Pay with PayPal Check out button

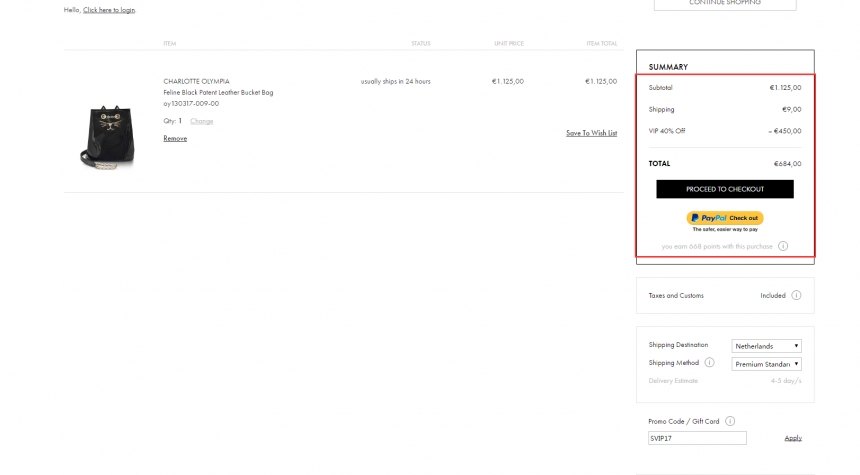coord(725,218)
